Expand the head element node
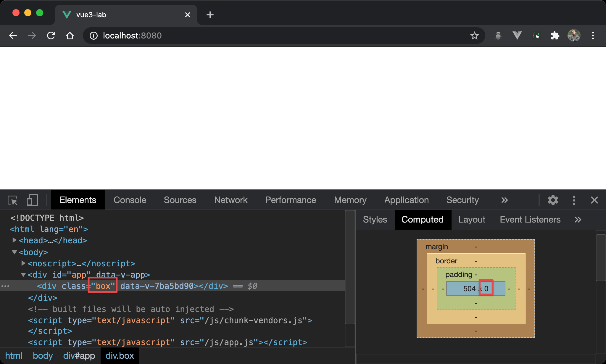 tap(14, 240)
